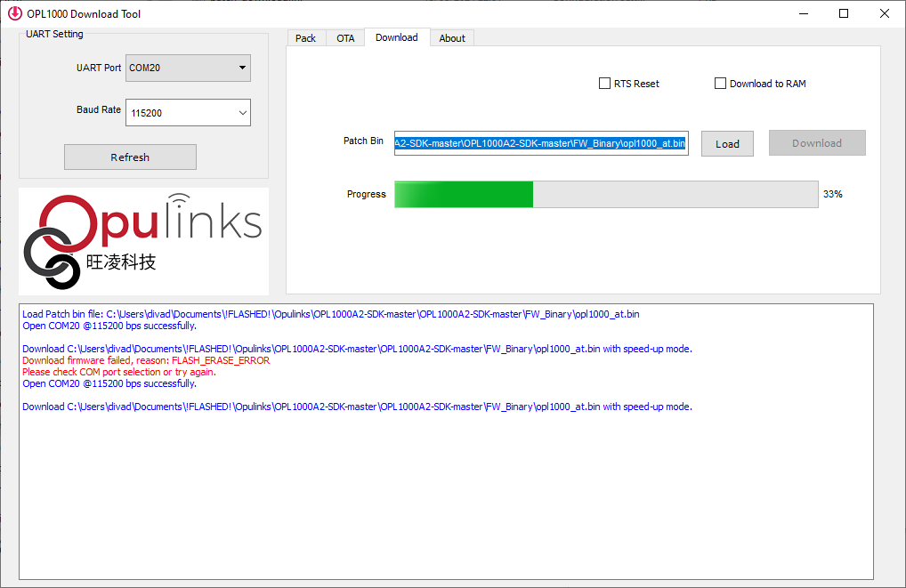Viewport: 906px width, 588px height.
Task: Open the UART Port COM20 dropdown
Action: click(188, 68)
